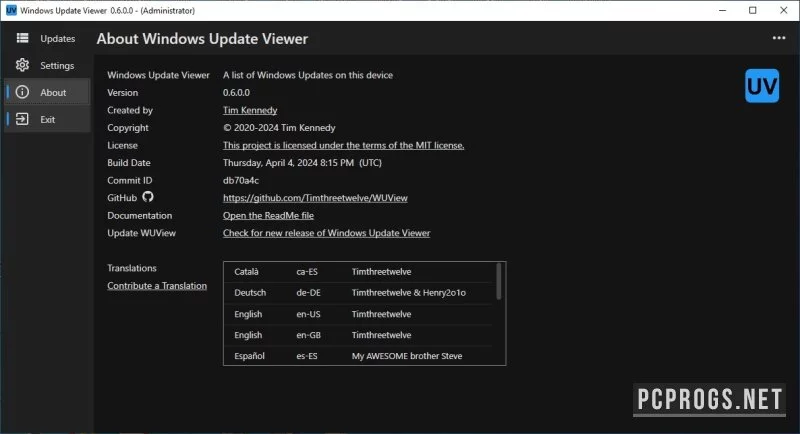Open the MIT license link
The height and width of the screenshot is (434, 800).
tap(343, 145)
